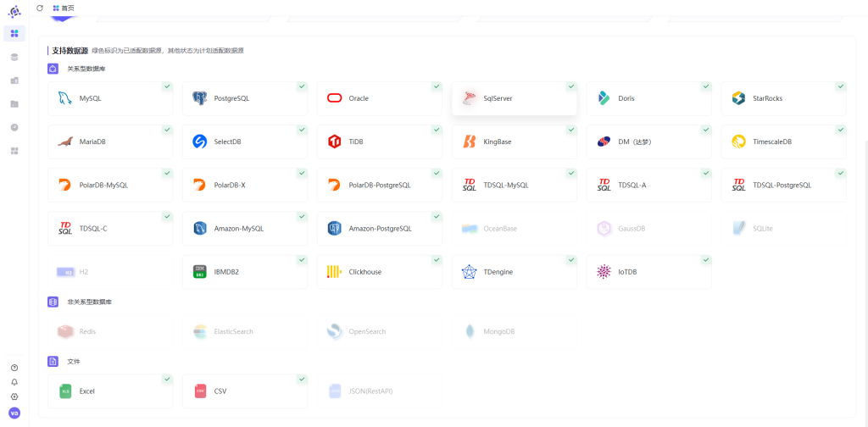This screenshot has width=868, height=427.
Task: Click the green IBMDB2 icon
Action: click(x=200, y=272)
